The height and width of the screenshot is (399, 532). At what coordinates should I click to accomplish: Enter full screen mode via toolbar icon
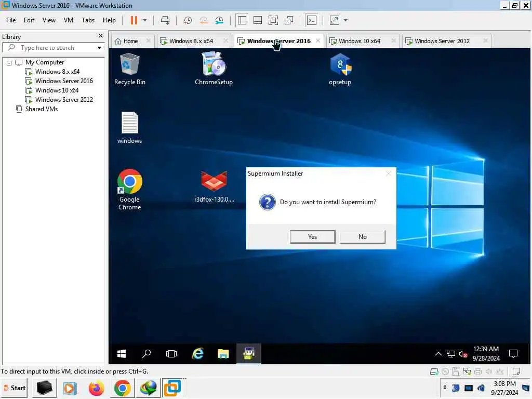273,20
